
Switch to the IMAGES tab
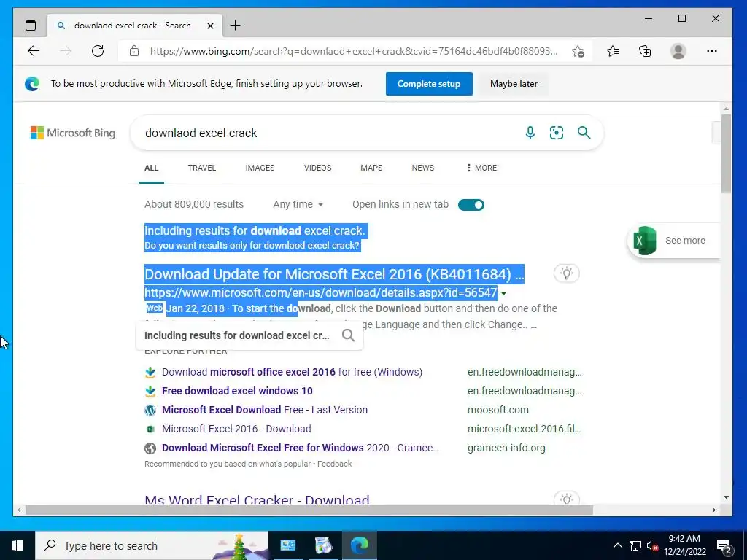(x=260, y=168)
